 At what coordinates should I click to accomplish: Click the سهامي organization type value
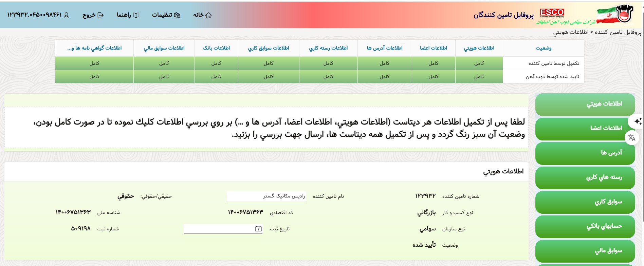[x=428, y=229]
